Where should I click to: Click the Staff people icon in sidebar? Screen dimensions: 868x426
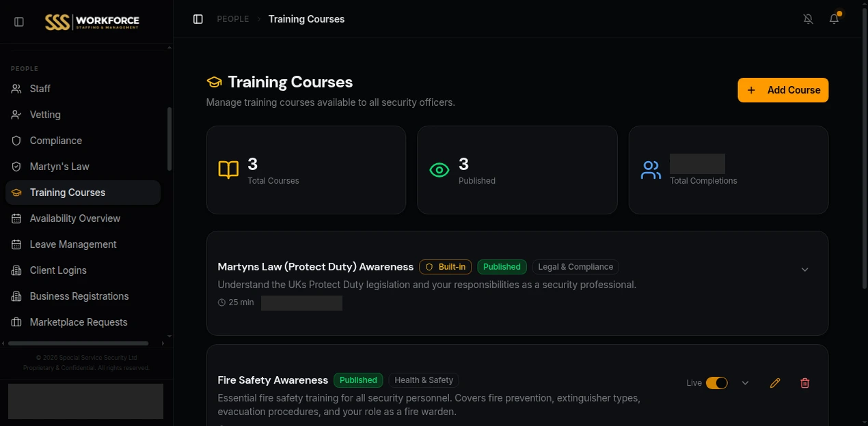click(x=16, y=89)
